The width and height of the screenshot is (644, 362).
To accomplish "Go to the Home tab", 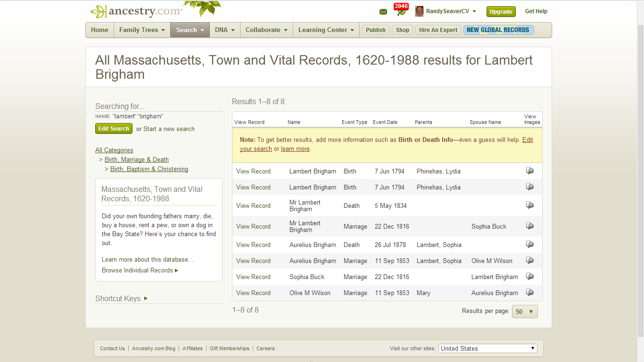I will (x=99, y=30).
